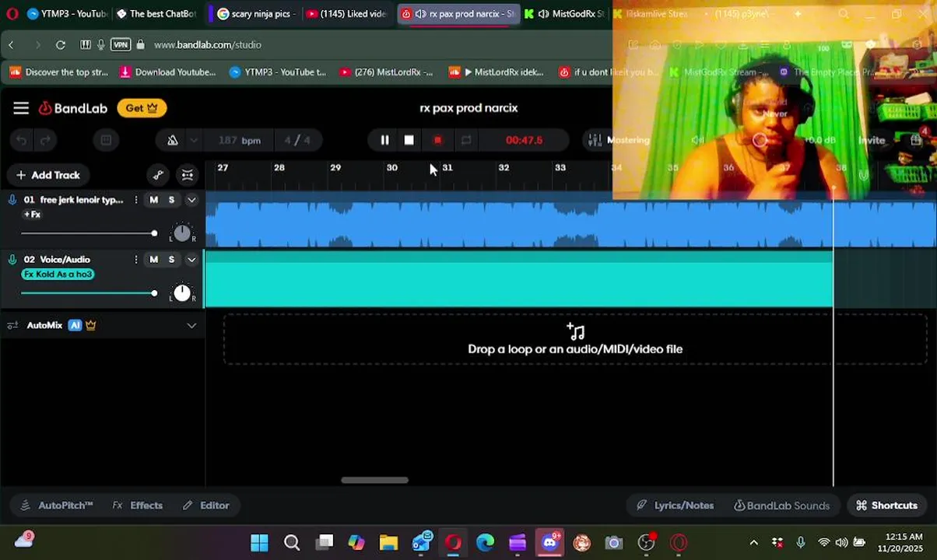The height and width of the screenshot is (560, 937).
Task: Open track 02 three-dot options menu
Action: click(x=136, y=260)
